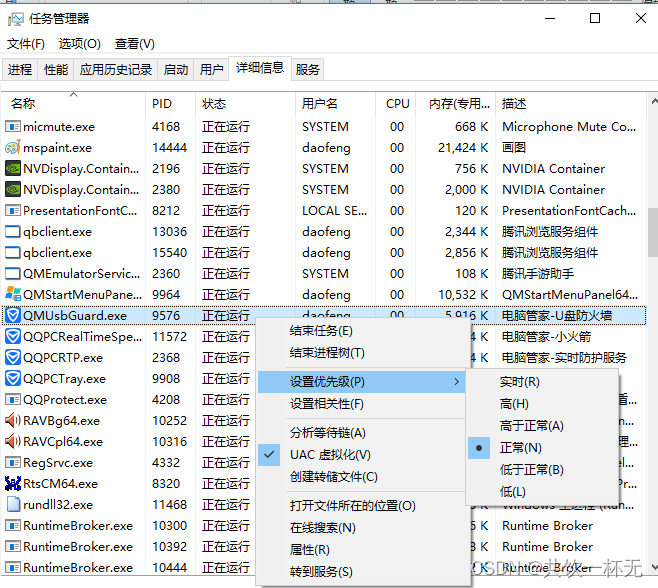Click the micmute.exe process icon
This screenshot has height=588, width=658.
tap(13, 126)
